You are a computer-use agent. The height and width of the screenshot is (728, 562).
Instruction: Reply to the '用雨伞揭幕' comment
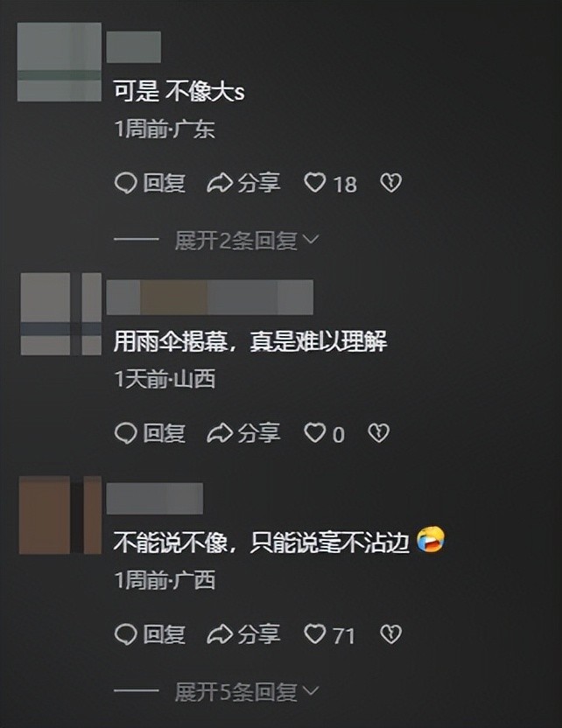[x=150, y=434]
